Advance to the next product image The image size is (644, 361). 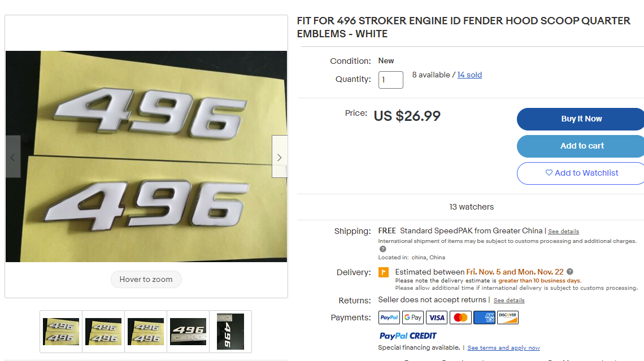point(279,156)
